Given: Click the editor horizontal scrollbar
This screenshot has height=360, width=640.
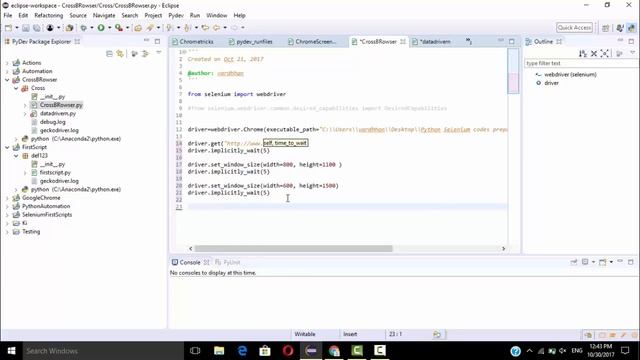Looking at the screenshot, I should click(293, 249).
